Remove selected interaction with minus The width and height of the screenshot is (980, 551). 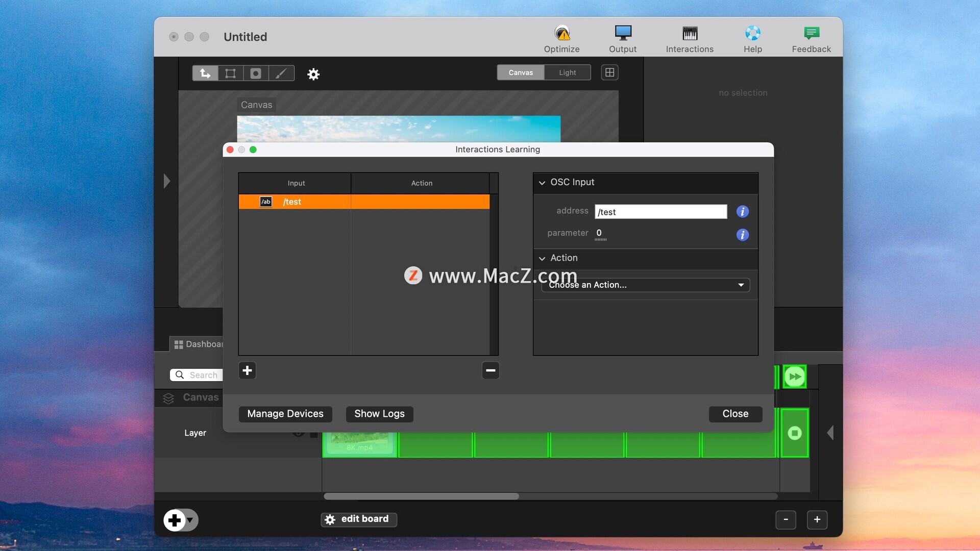[x=491, y=370]
